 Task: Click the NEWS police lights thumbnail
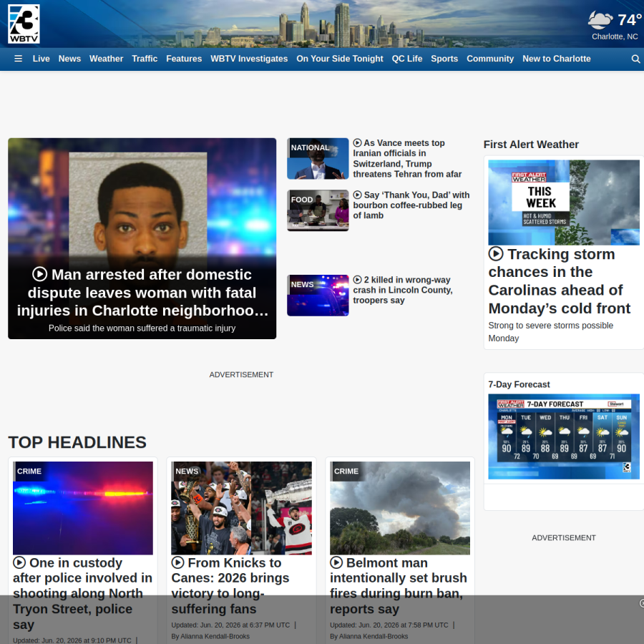318,296
